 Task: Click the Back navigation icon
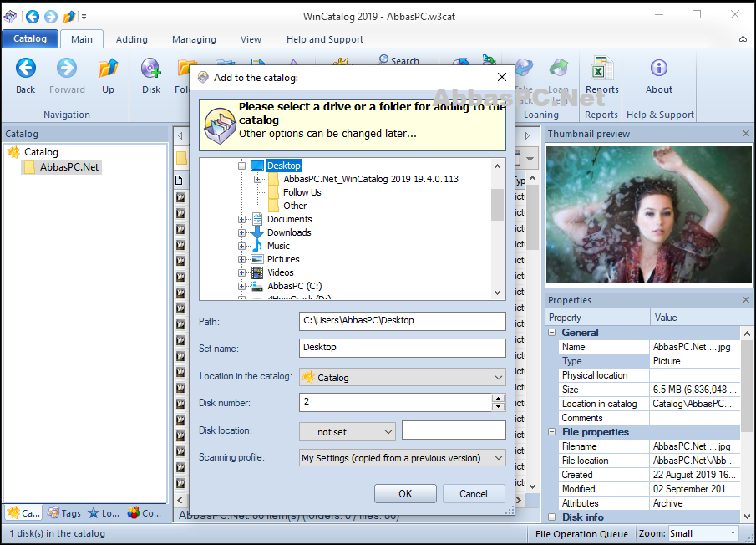[x=26, y=68]
